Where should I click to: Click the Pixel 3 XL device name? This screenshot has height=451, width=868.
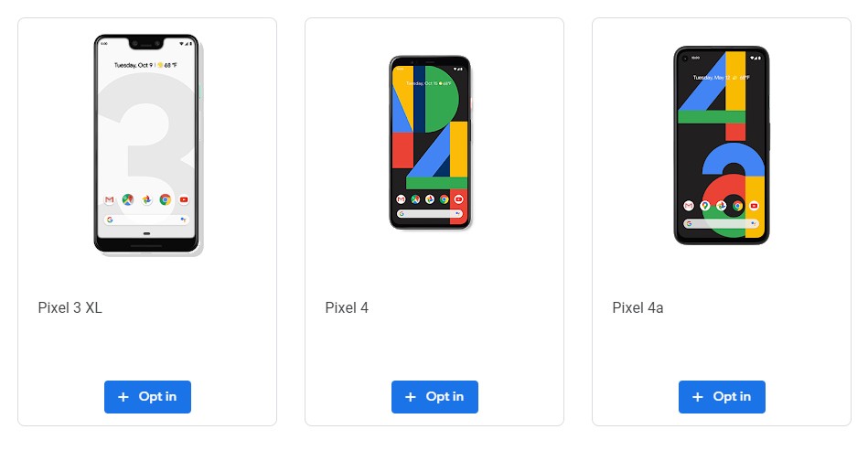coord(70,307)
